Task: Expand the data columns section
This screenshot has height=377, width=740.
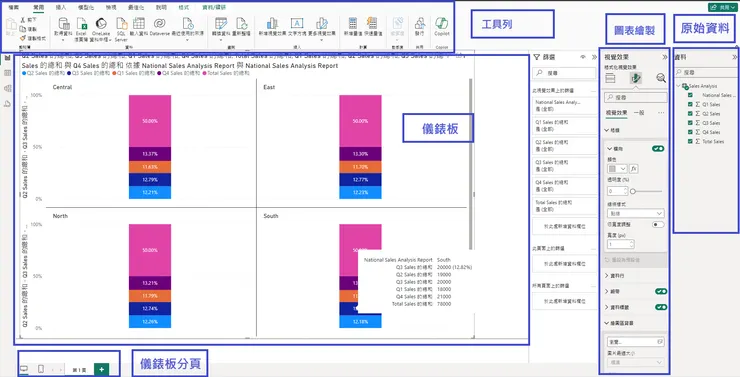Action: point(607,276)
